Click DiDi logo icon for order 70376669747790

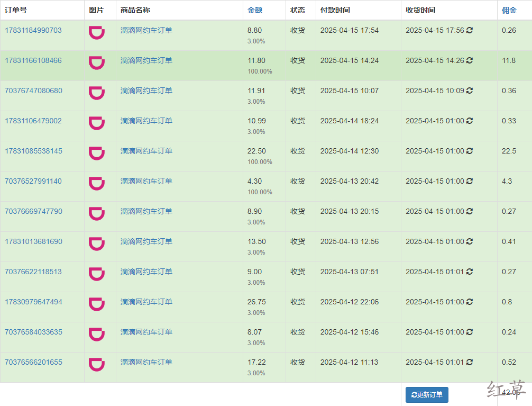point(97,214)
